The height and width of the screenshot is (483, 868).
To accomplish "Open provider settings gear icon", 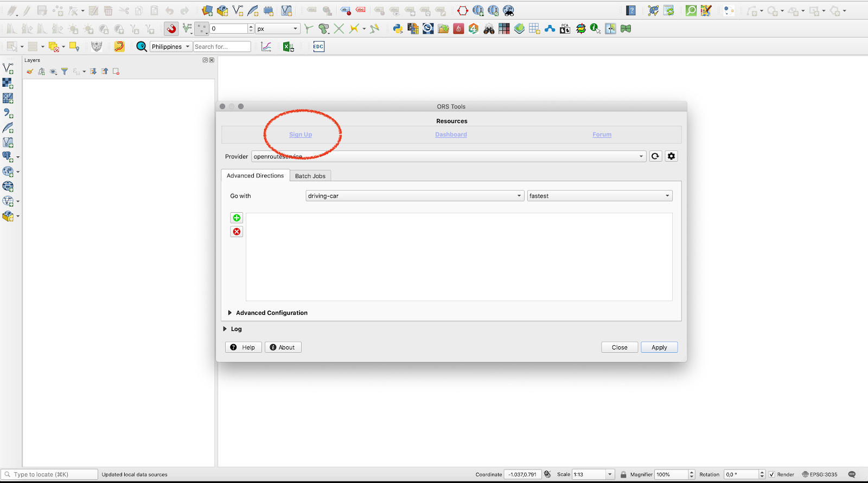I will tap(671, 156).
